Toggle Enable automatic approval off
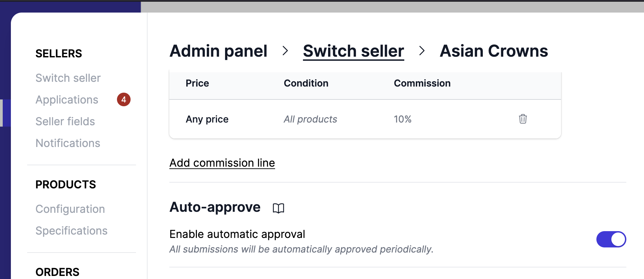 (x=611, y=239)
